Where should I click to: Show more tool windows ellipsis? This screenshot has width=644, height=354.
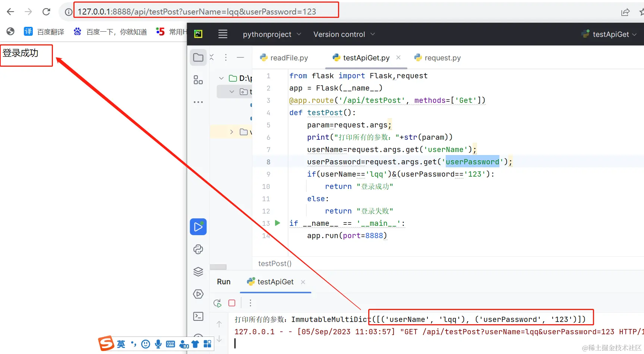click(198, 102)
